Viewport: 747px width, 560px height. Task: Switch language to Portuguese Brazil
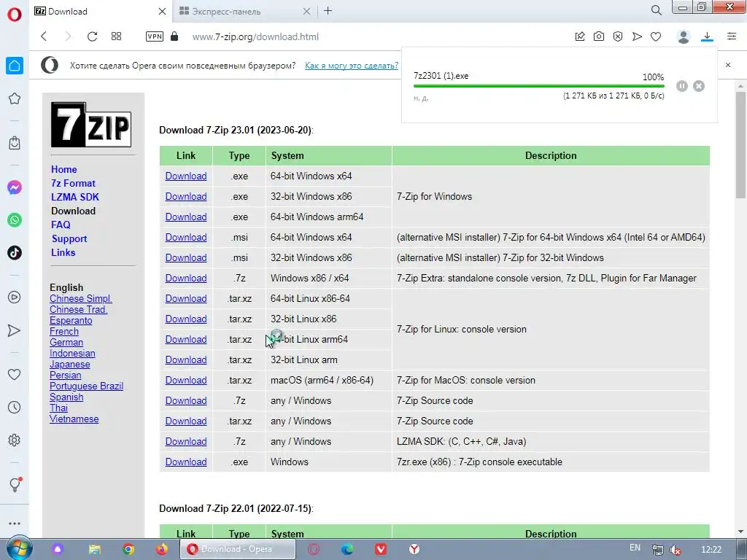pos(86,386)
